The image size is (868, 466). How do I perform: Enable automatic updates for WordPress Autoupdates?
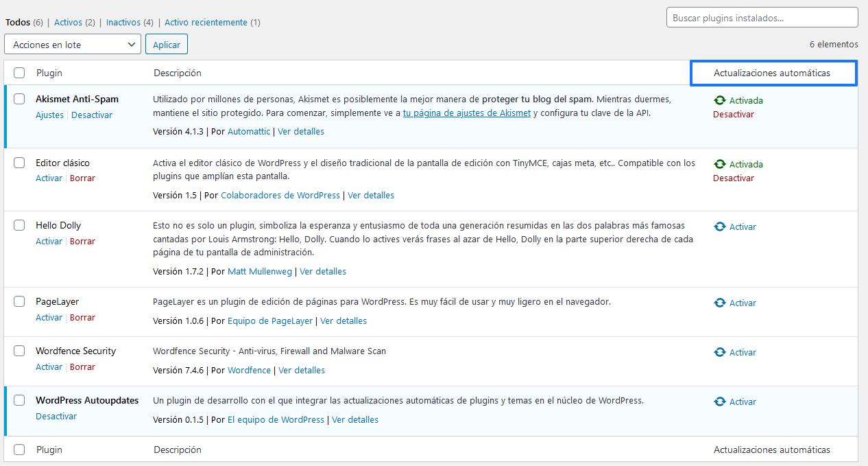point(743,401)
